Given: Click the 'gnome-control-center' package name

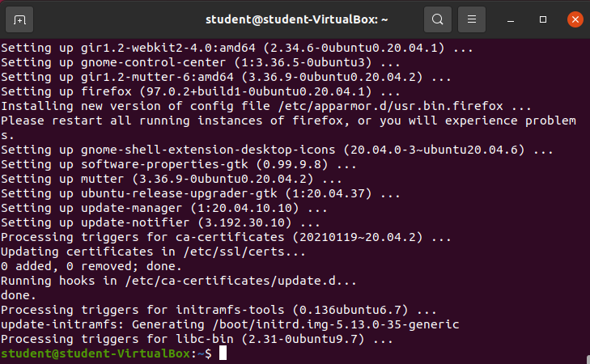Looking at the screenshot, I should [155, 62].
